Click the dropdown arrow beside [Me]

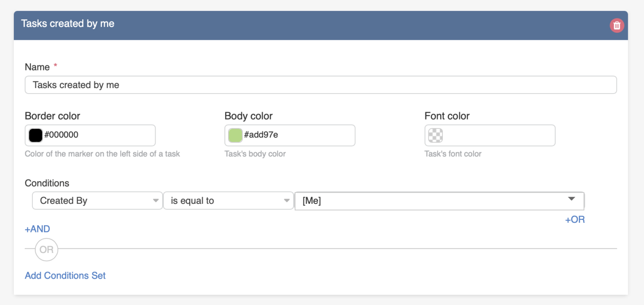click(x=571, y=201)
